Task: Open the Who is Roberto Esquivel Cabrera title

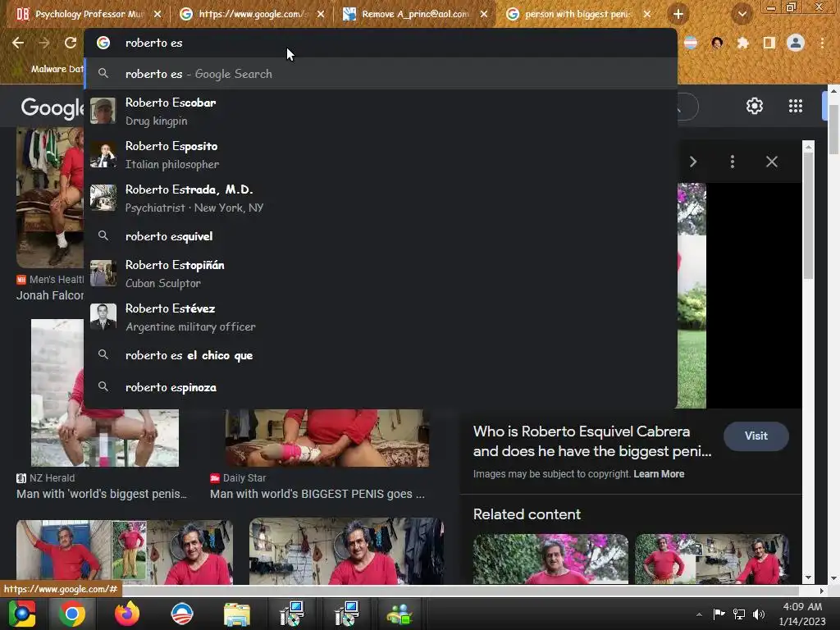Action: (592, 441)
